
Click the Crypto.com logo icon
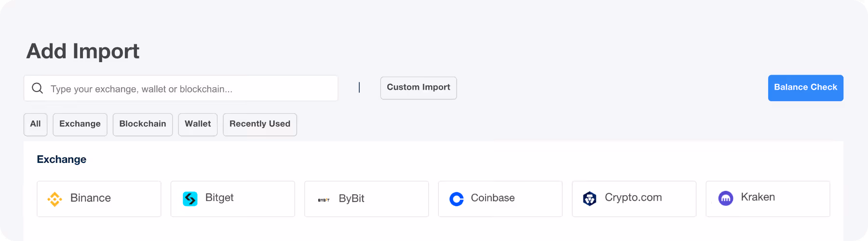(589, 199)
